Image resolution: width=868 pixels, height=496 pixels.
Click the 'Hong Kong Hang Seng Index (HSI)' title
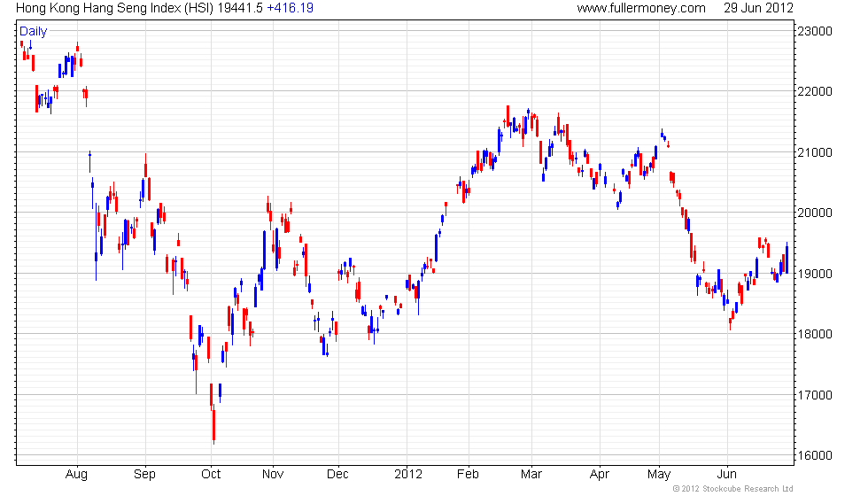(114, 8)
